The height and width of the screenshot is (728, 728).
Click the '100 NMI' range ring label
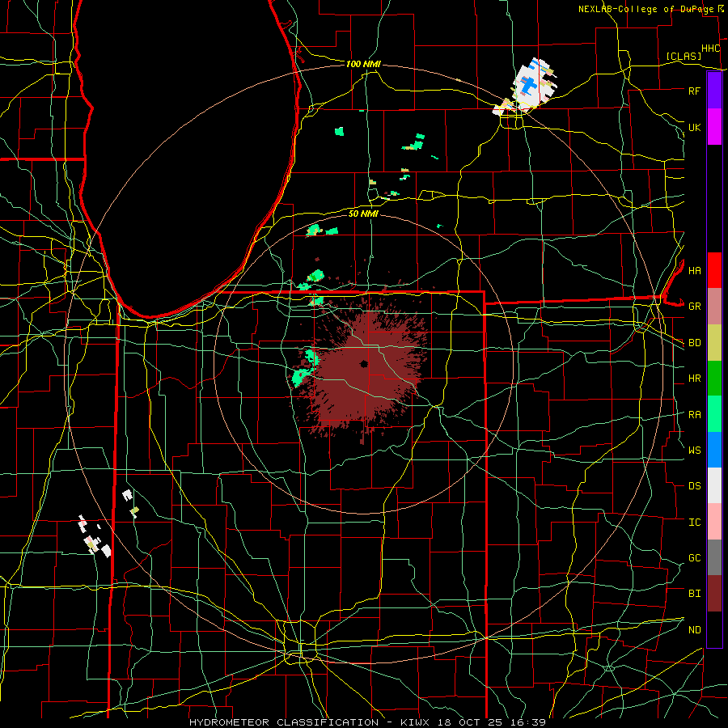pos(363,64)
